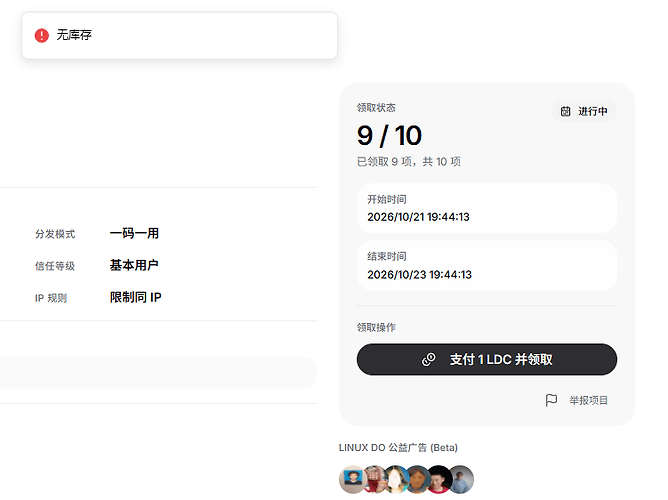668x500 pixels.
Task: Click the 9 / 10 claim count
Action: 389,135
